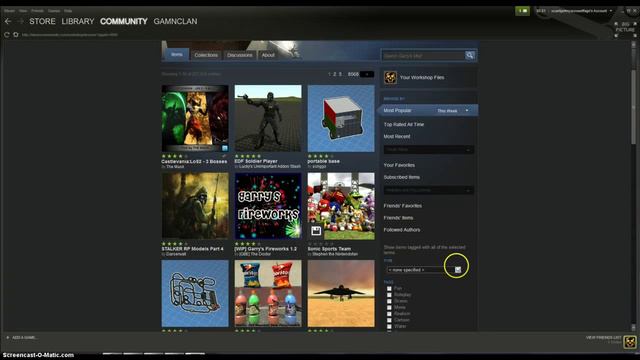
Task: Open the Sonic Sports Team thumbnail
Action: coord(341,206)
